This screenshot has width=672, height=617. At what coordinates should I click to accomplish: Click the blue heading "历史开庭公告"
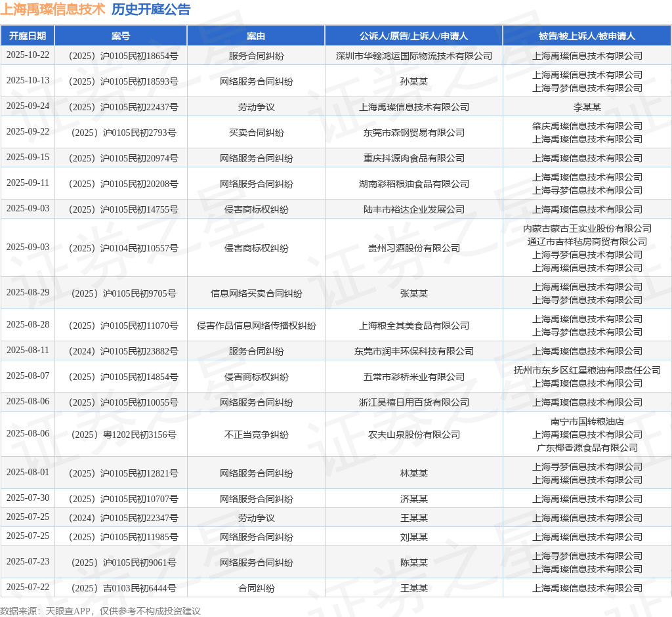pyautogui.click(x=151, y=9)
